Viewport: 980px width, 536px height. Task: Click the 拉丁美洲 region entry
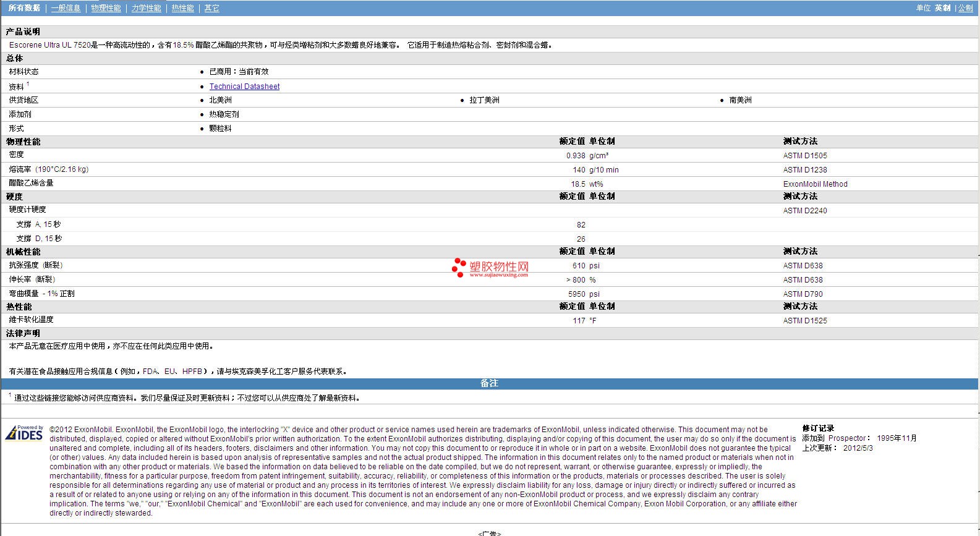click(x=484, y=100)
